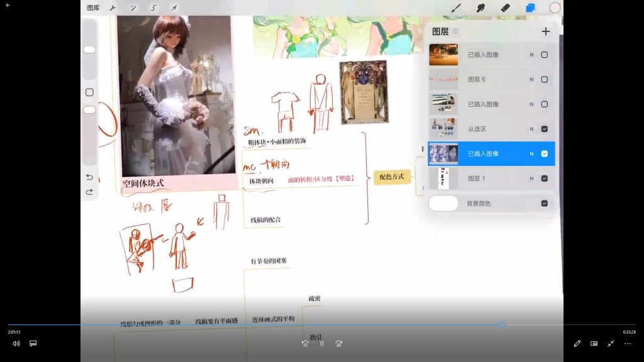Adjust the brush size slider handle
The image size is (644, 362).
[x=89, y=50]
